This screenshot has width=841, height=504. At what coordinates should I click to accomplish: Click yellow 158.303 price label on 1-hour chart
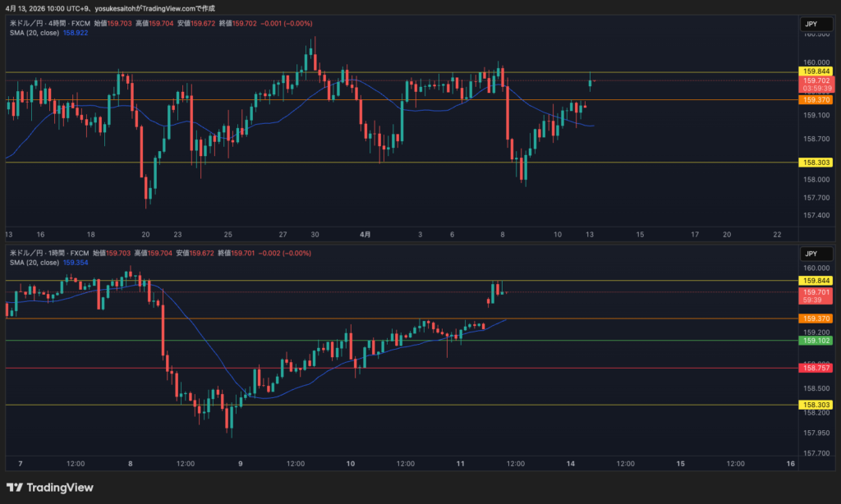click(x=816, y=405)
